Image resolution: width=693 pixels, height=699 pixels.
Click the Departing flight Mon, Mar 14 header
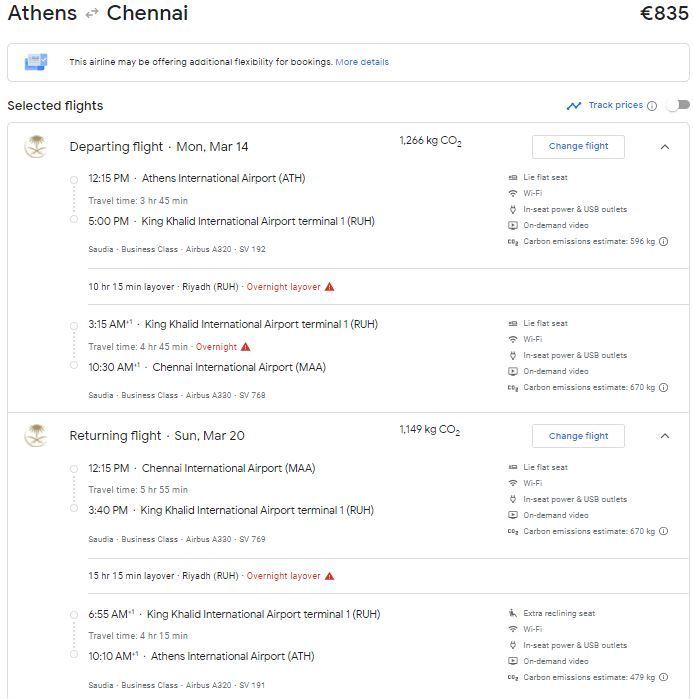coord(159,147)
